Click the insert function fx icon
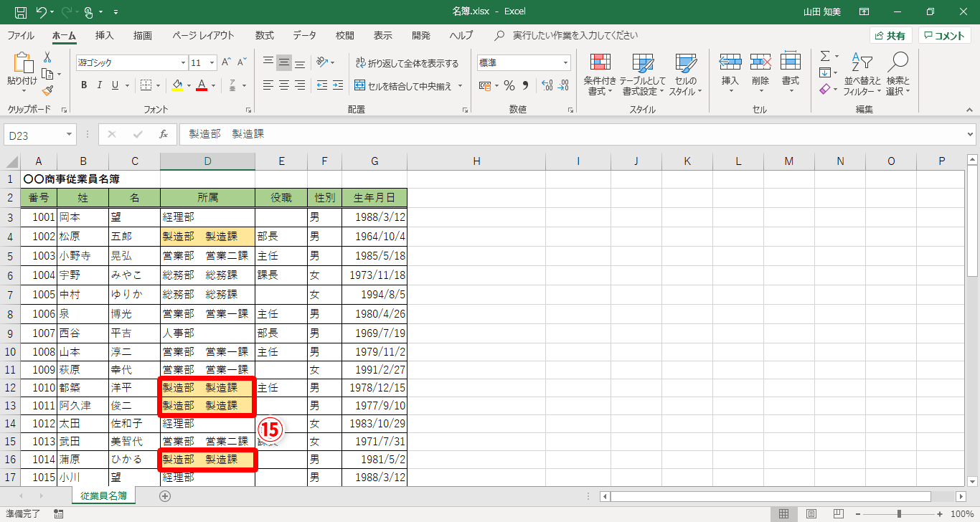 [164, 134]
